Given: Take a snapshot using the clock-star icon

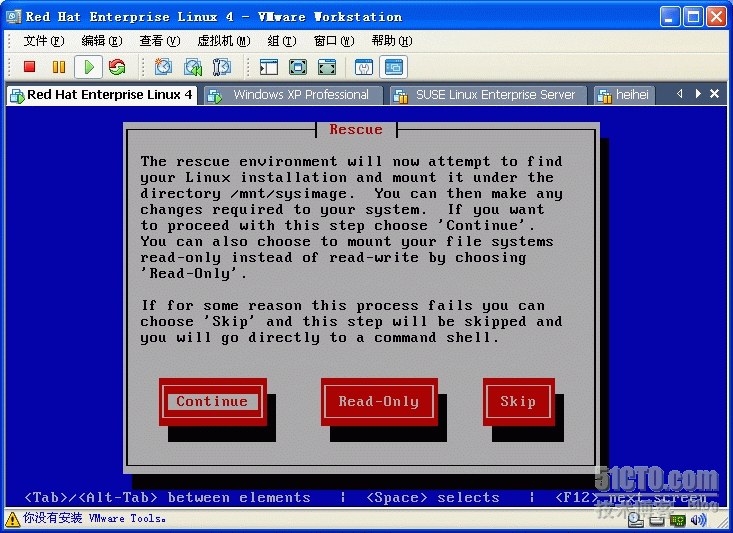Looking at the screenshot, I should (x=163, y=67).
